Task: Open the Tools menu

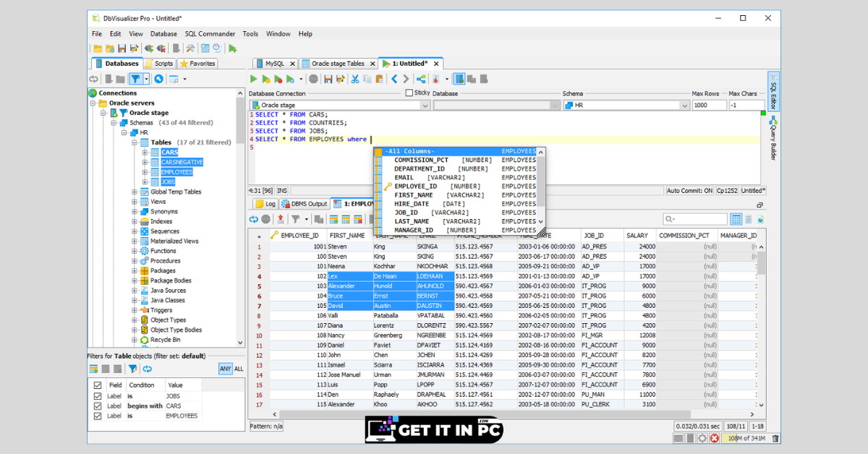Action: tap(250, 34)
